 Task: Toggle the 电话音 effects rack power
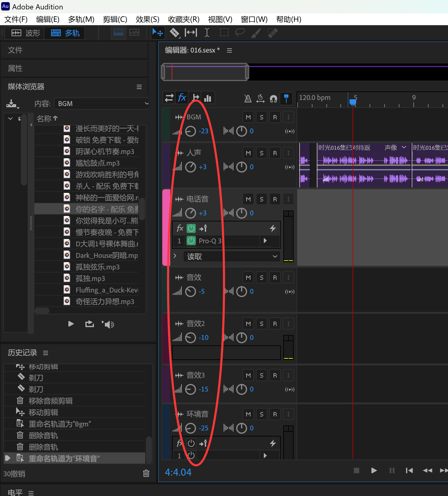(x=191, y=228)
